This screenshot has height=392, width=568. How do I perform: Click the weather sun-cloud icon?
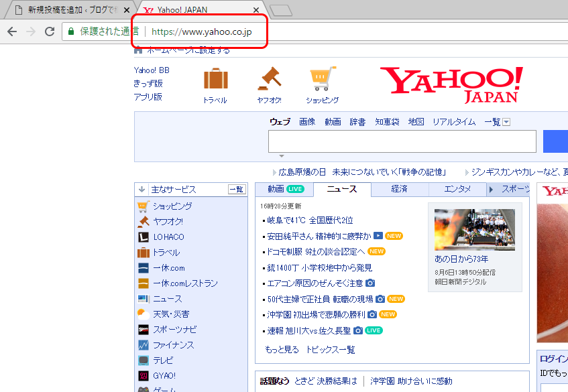tap(144, 314)
